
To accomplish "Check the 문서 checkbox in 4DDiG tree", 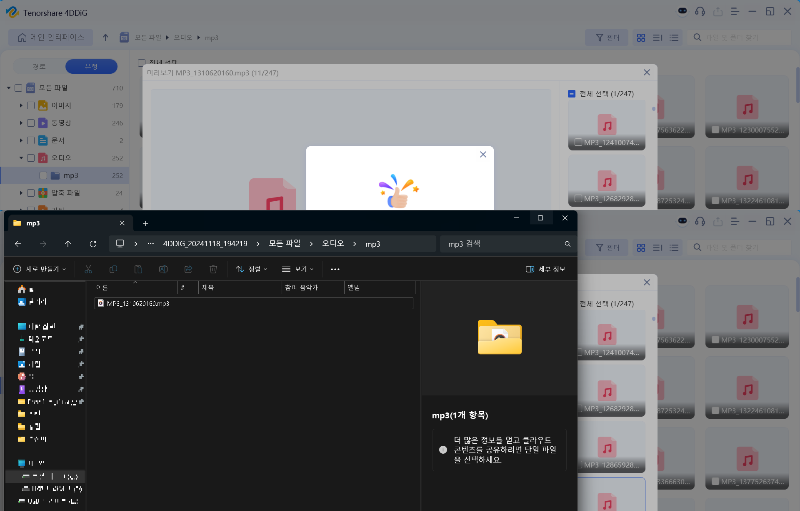I will pos(31,140).
